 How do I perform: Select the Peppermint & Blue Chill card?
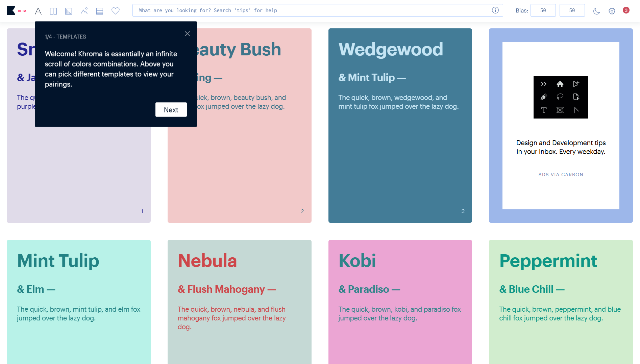[561, 302]
